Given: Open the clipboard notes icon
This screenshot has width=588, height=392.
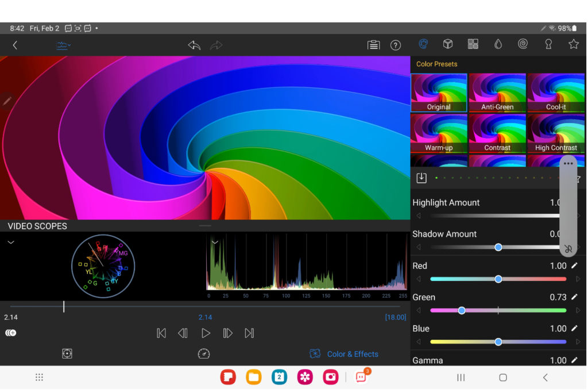Looking at the screenshot, I should [x=373, y=45].
